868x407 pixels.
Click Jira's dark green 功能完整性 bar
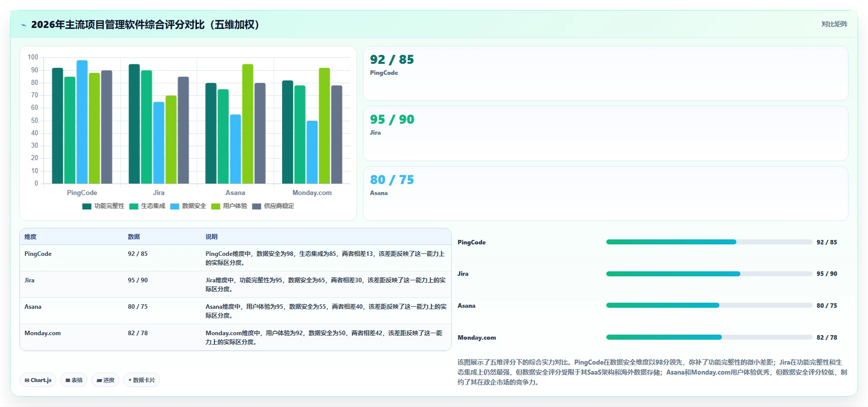pyautogui.click(x=134, y=124)
